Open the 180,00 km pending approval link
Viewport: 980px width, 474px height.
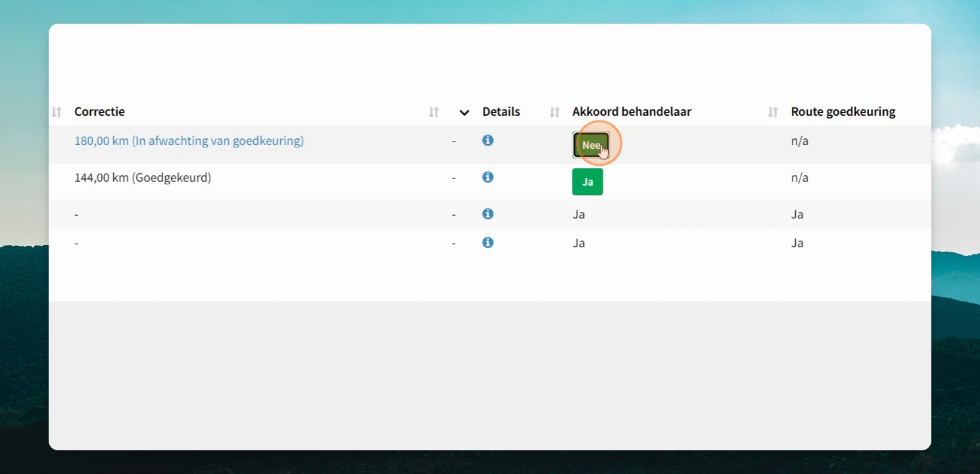pos(189,141)
